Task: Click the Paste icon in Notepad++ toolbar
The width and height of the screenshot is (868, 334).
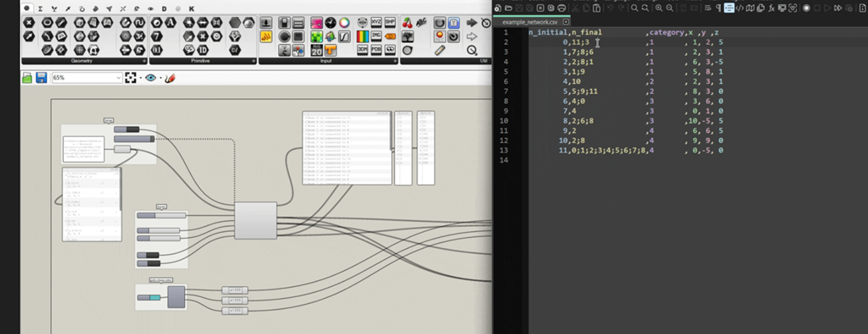Action: (596, 8)
